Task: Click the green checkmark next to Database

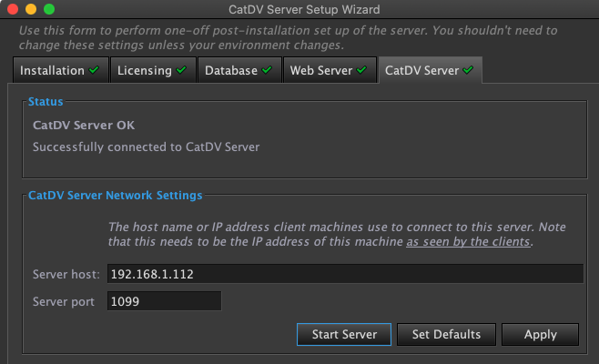Action: [x=267, y=70]
